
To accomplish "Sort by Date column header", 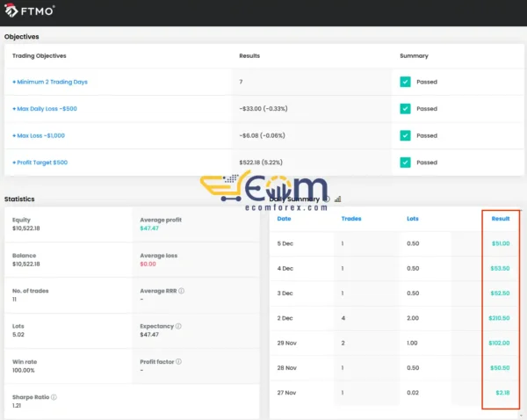I will pos(284,218).
